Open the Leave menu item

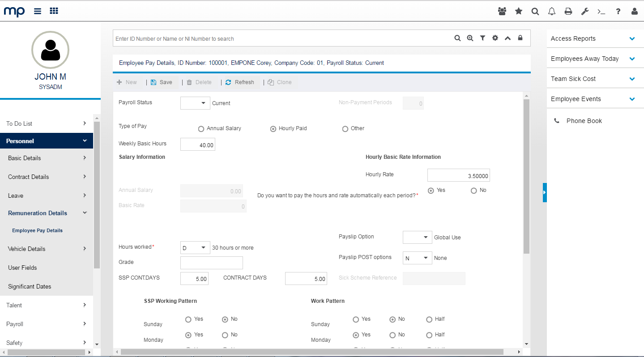coord(47,195)
